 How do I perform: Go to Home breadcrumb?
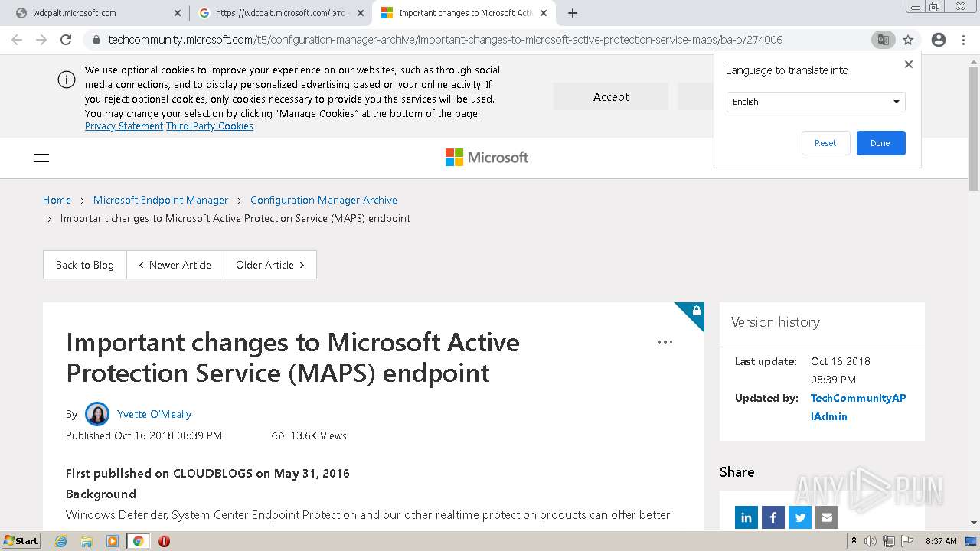(57, 200)
